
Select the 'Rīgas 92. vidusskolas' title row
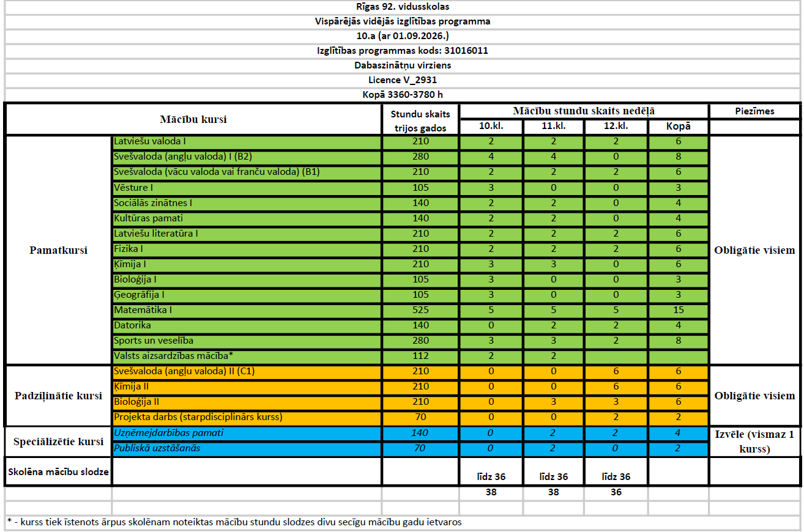click(403, 7)
